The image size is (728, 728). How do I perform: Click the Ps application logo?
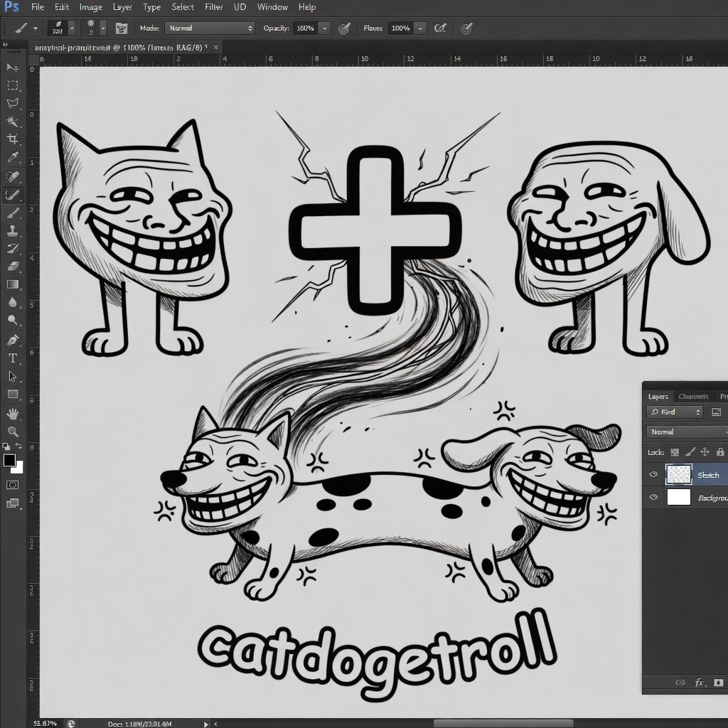11,7
